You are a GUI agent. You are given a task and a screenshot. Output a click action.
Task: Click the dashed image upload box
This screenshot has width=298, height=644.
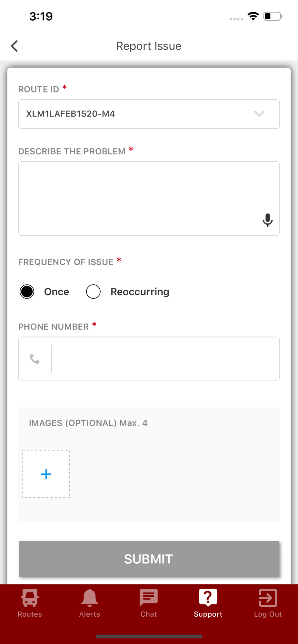point(46,474)
